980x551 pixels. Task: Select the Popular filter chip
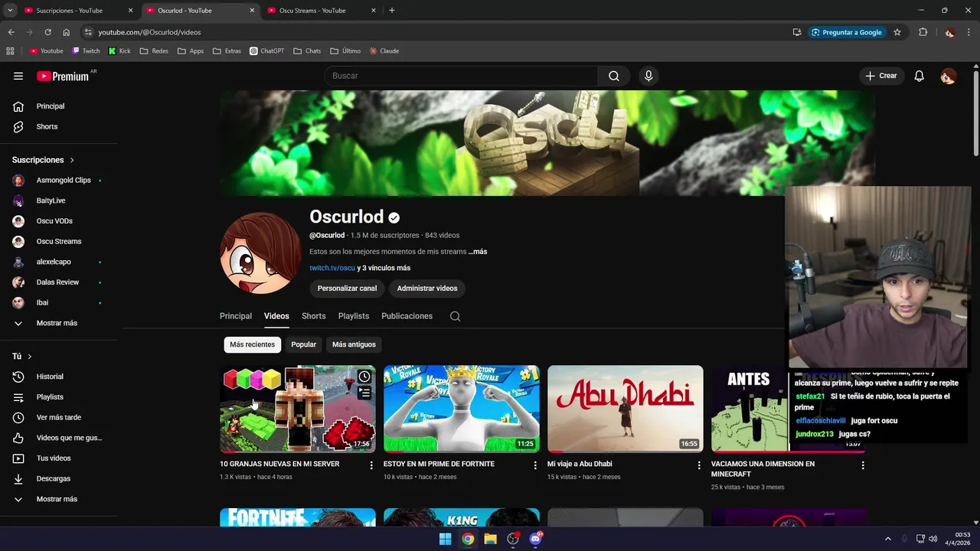pyautogui.click(x=303, y=344)
